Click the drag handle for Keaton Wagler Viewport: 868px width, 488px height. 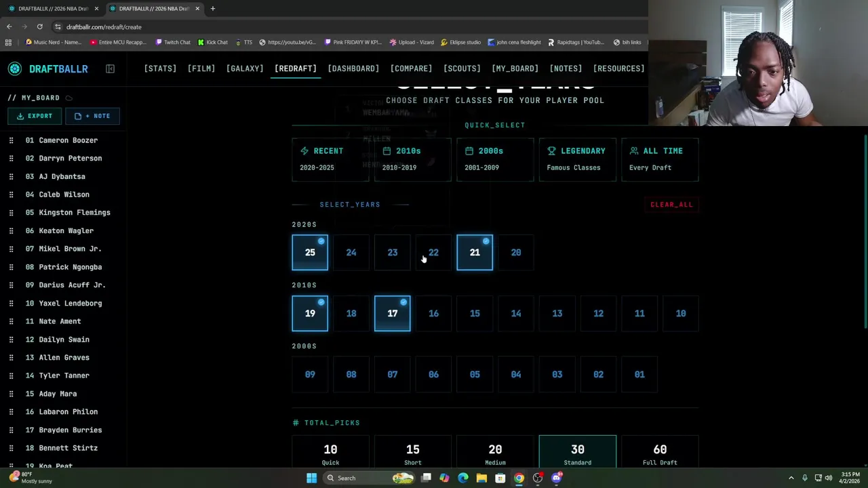tap(11, 230)
